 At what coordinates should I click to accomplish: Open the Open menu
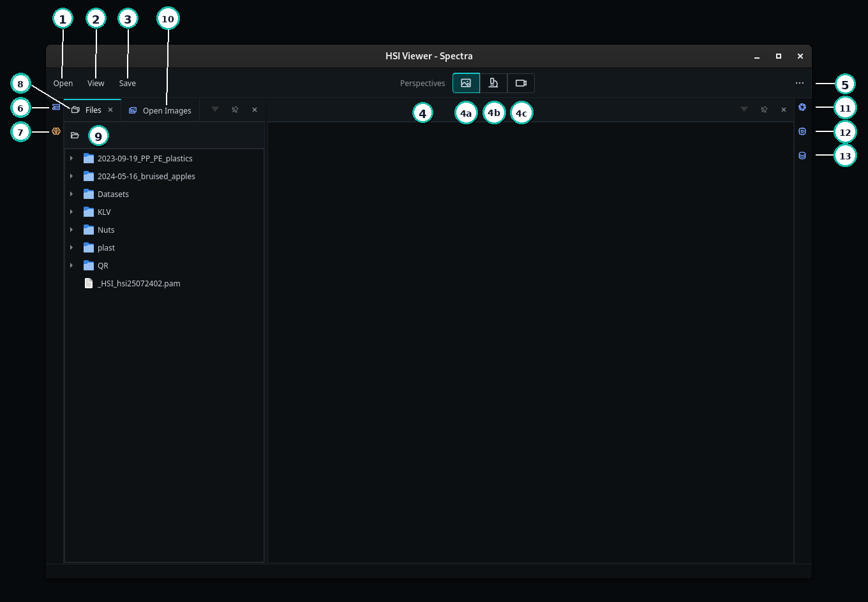pyautogui.click(x=63, y=83)
